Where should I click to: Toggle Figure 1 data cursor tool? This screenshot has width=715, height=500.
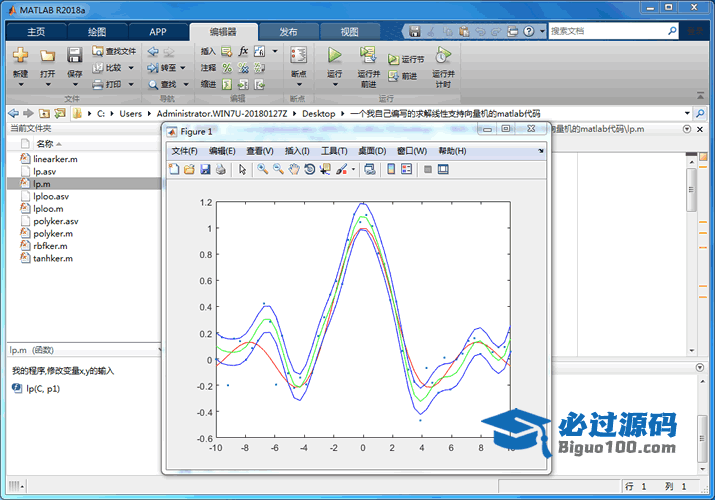[x=325, y=170]
